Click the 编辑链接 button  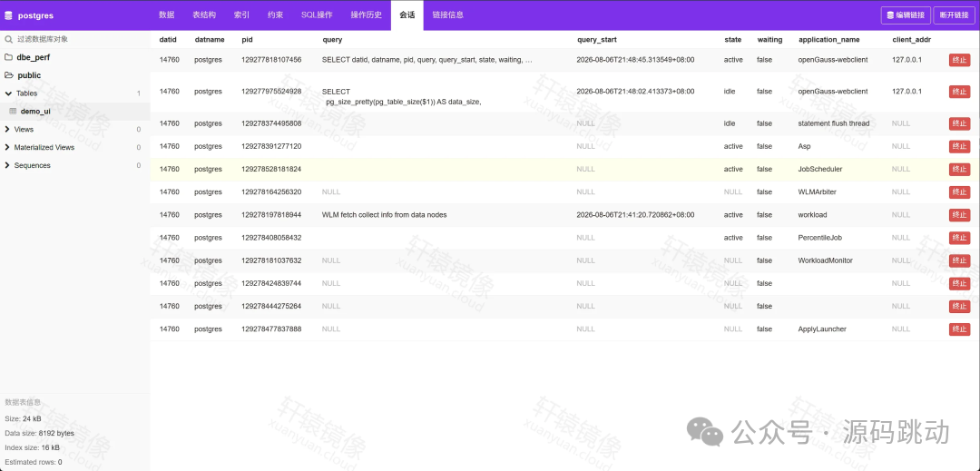point(906,15)
